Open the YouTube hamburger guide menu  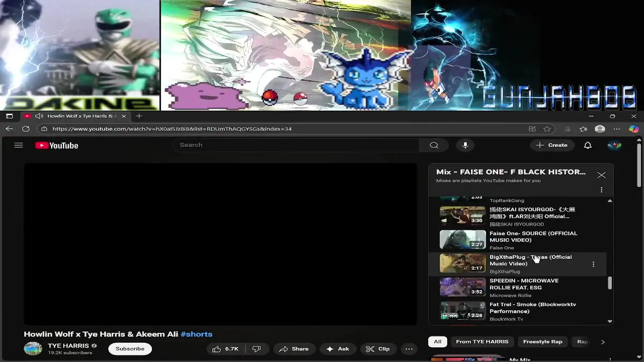click(19, 145)
